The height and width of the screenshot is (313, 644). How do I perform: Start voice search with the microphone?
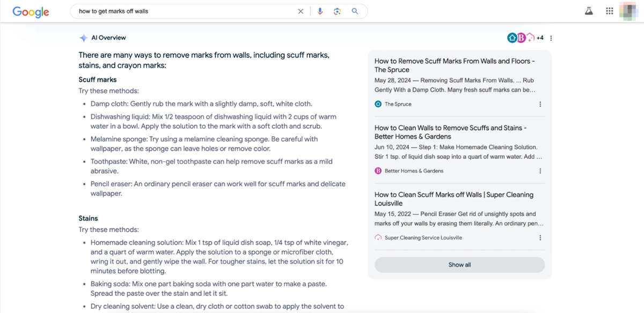click(320, 11)
